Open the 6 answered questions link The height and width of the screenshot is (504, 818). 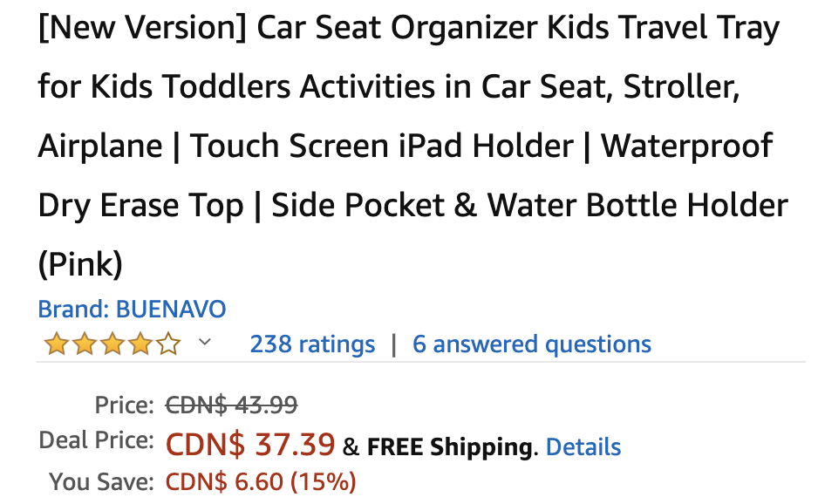click(x=532, y=344)
